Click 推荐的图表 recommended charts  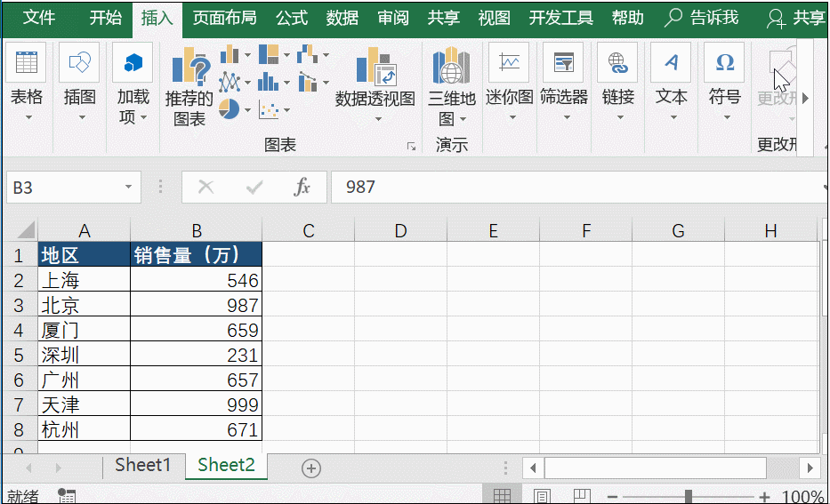(189, 87)
